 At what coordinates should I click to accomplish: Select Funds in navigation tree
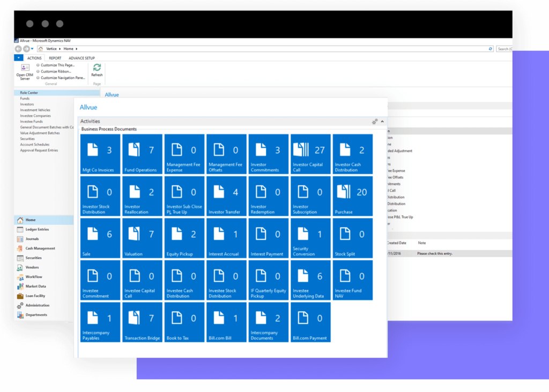coord(25,99)
